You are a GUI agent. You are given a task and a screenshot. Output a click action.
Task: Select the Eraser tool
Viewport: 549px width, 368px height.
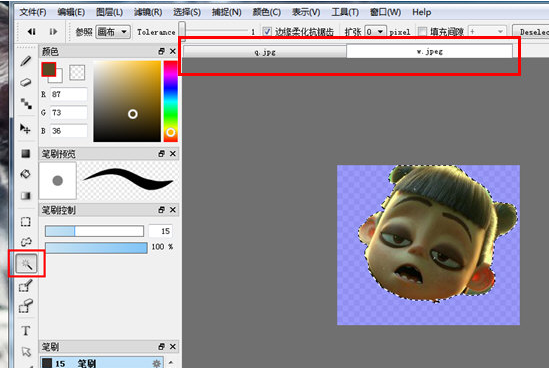tap(26, 82)
